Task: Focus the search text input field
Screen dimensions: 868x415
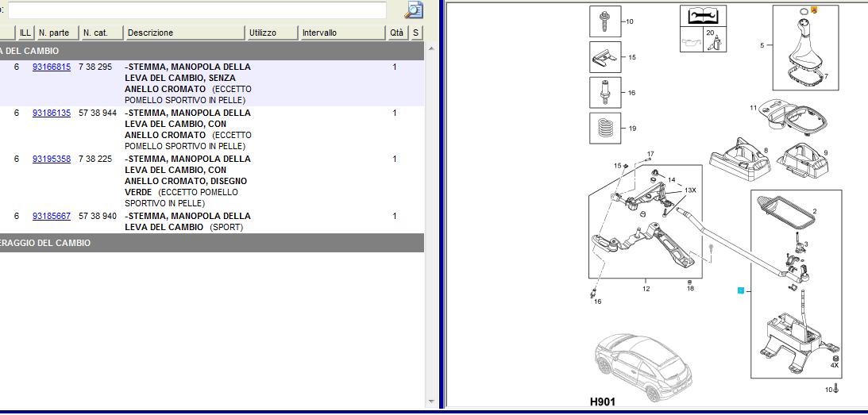Action: 196,10
